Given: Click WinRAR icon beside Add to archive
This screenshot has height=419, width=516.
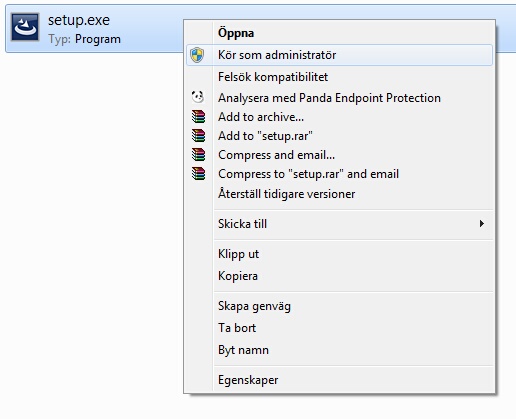Looking at the screenshot, I should (198, 117).
